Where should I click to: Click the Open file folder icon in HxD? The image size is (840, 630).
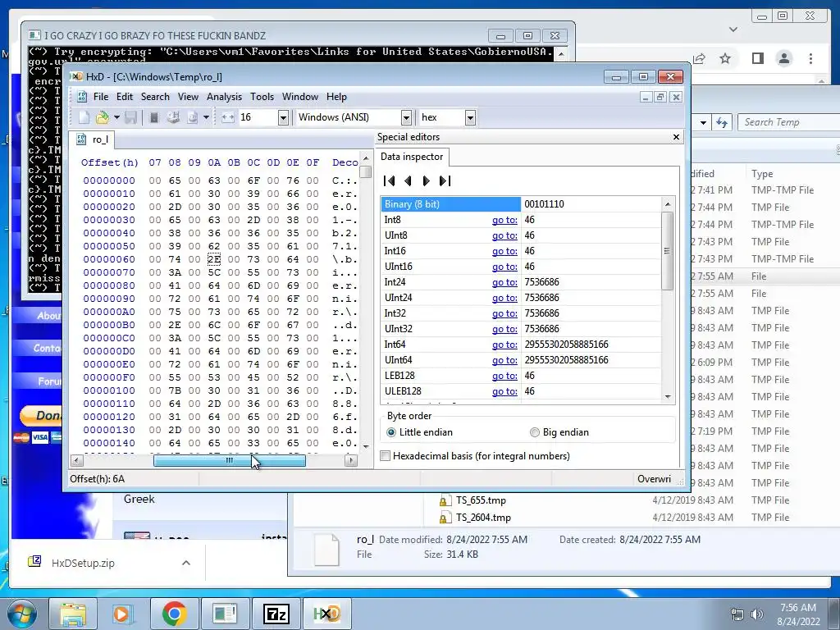pyautogui.click(x=102, y=117)
